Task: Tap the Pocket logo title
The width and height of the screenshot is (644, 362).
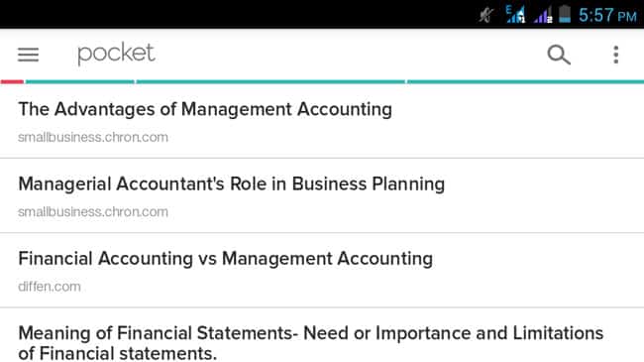Action: click(x=116, y=54)
